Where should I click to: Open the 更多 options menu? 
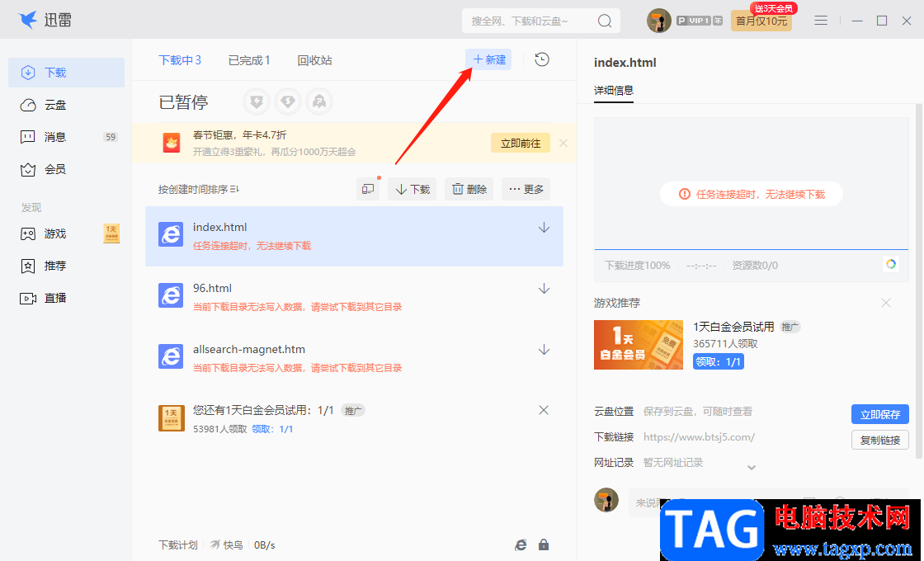(x=526, y=189)
